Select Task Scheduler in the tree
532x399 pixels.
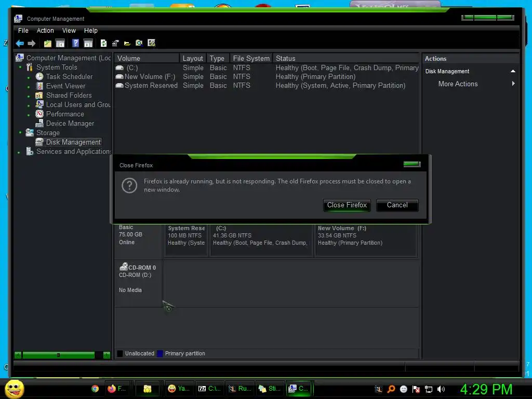69,77
